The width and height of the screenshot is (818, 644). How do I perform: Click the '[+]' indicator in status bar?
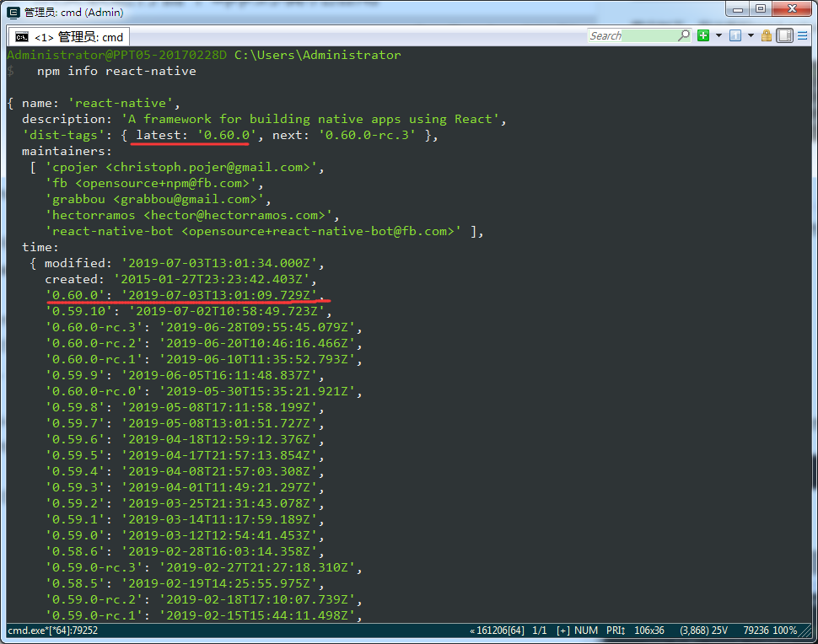(562, 631)
